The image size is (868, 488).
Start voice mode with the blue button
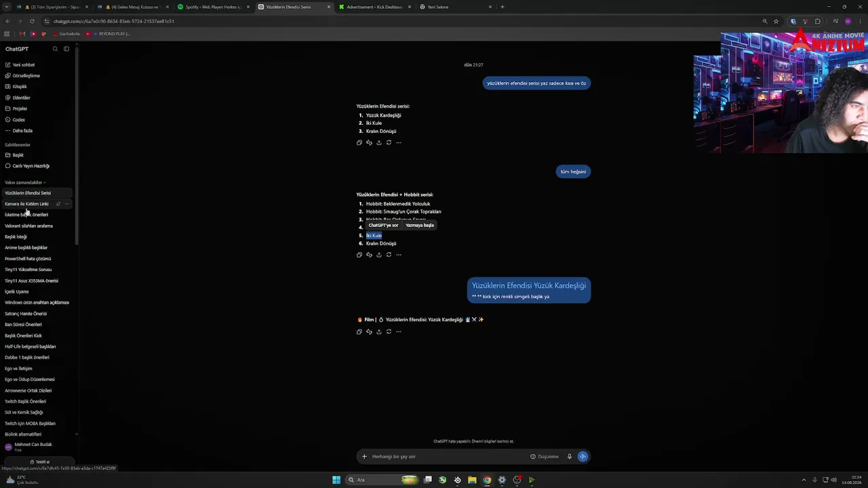[x=583, y=456]
